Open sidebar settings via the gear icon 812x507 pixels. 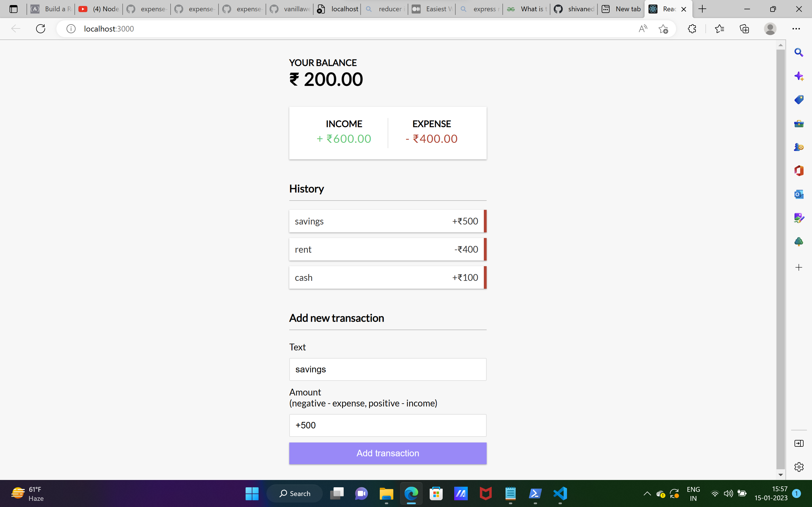point(798,466)
